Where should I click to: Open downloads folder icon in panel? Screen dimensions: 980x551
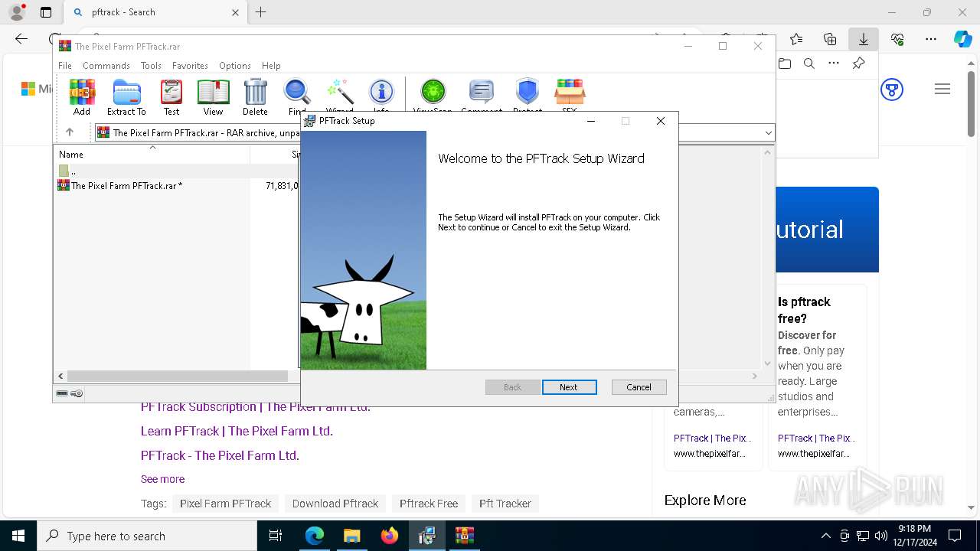coord(785,64)
